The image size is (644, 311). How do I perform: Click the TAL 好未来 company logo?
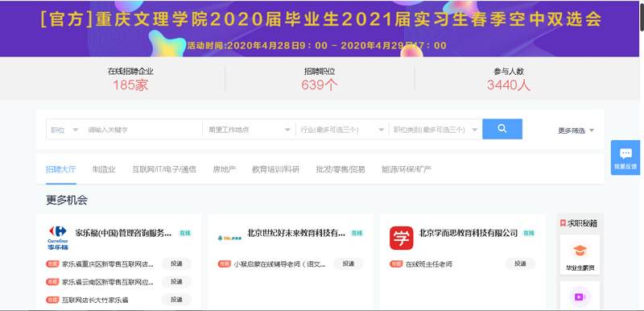(229, 238)
